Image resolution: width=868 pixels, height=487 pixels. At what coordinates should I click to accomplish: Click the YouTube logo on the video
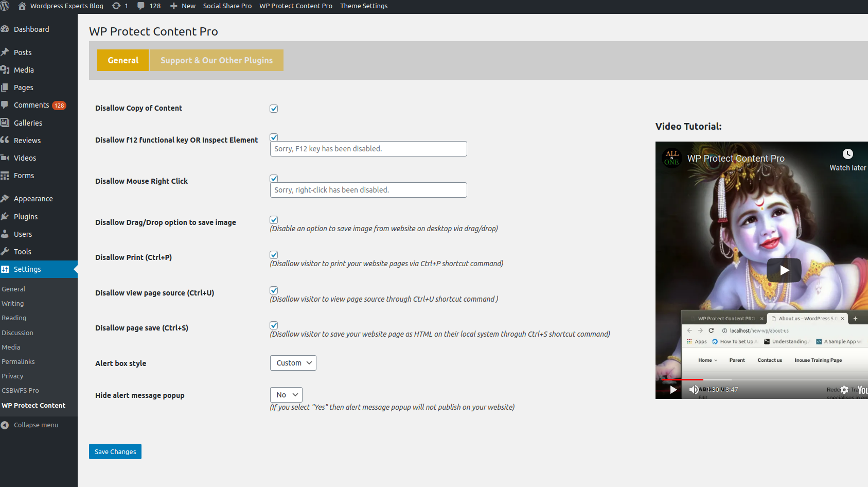coord(862,390)
